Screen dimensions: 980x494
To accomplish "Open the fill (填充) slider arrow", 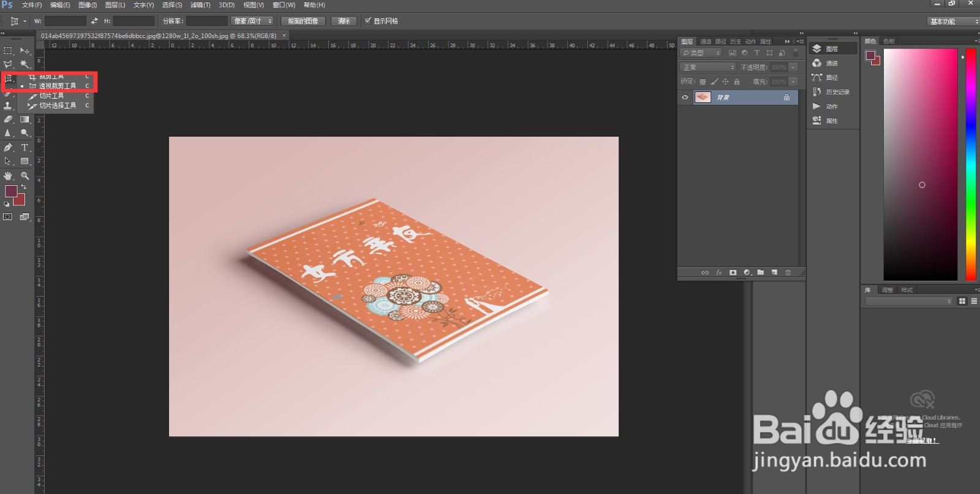I will (793, 82).
